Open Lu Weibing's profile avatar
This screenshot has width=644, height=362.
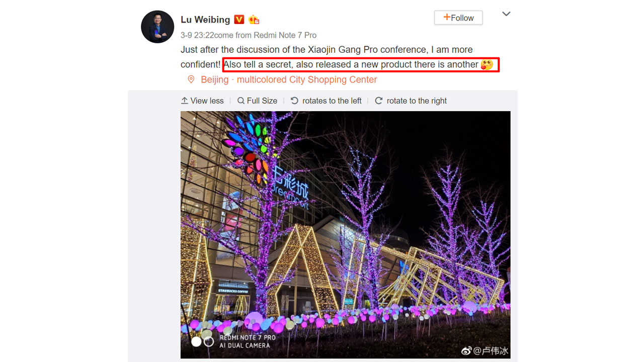157,27
